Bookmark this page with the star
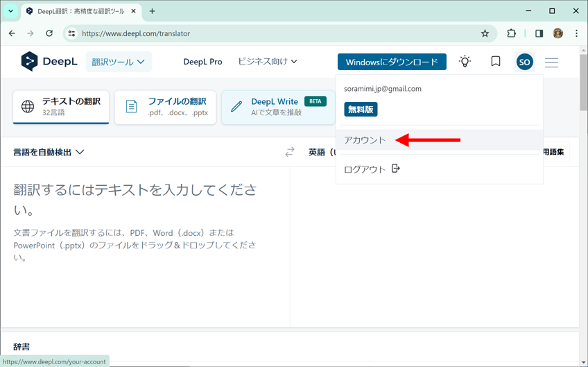 [x=485, y=33]
